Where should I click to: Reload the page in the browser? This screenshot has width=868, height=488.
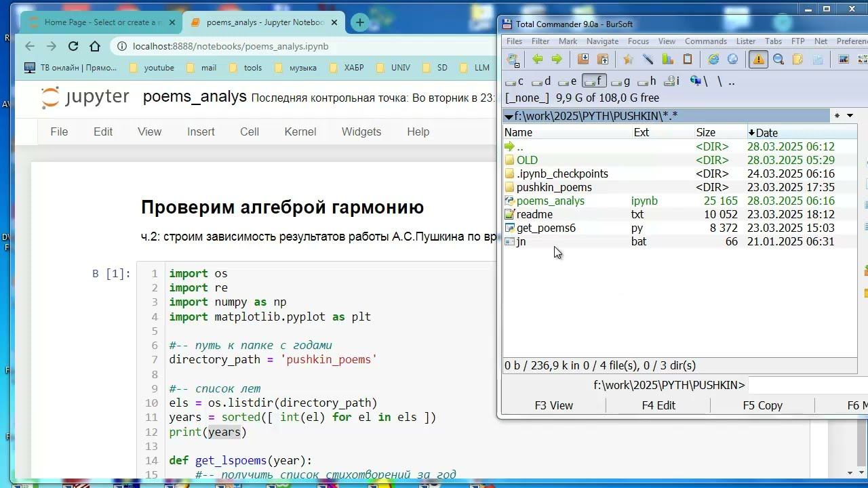tap(73, 46)
